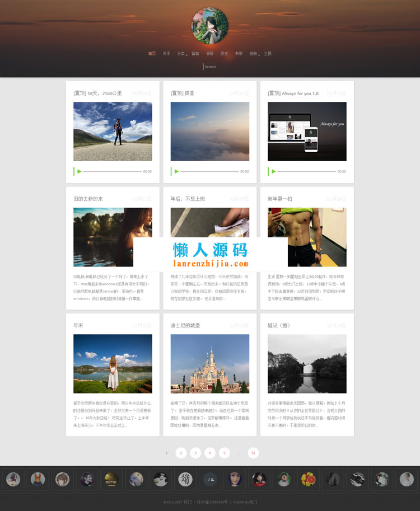
Task: Click the Always for you device mockup thumbnail
Action: pos(307,132)
